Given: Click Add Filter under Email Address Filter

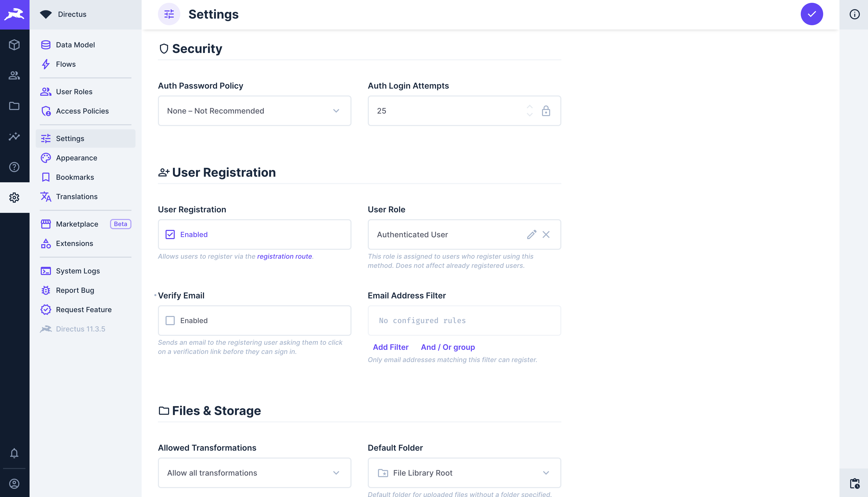Looking at the screenshot, I should click(391, 347).
